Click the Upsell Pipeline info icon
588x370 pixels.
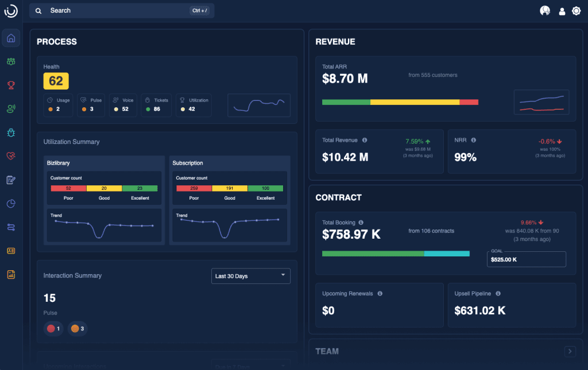(498, 294)
